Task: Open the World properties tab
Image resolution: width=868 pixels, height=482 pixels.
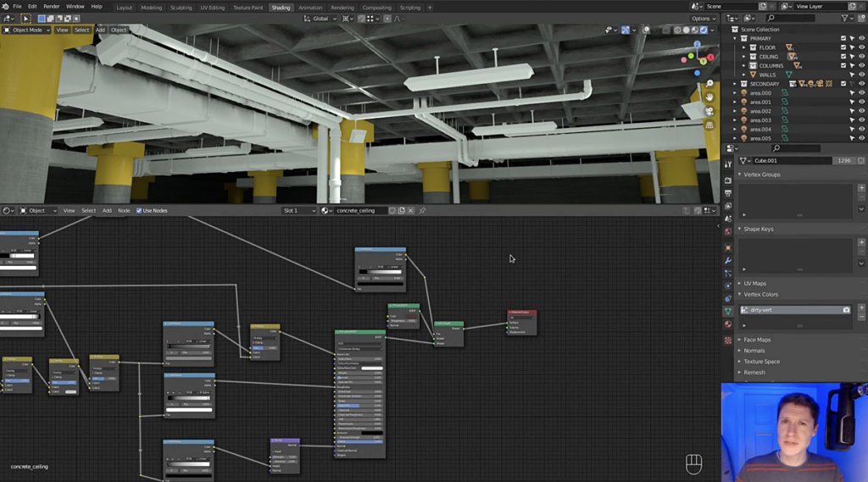Action: click(728, 232)
